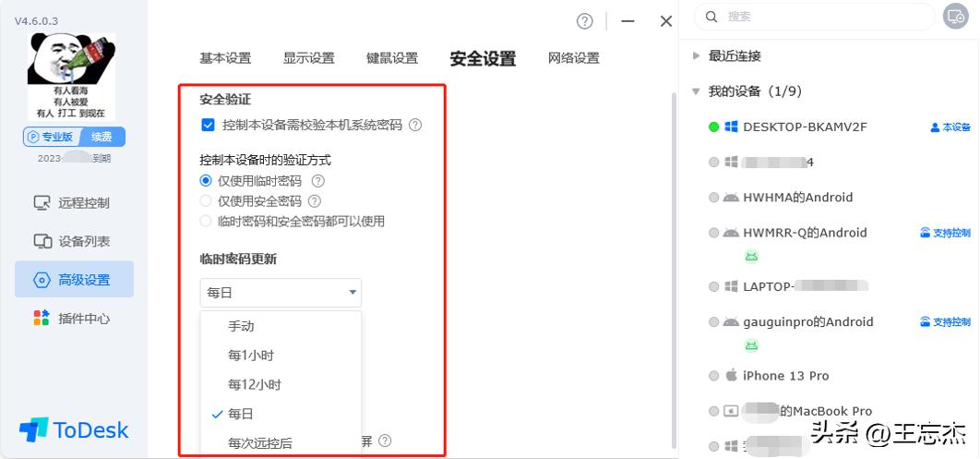Screen dimensions: 980x459
Task: Select 仅使用安全密码 radio button
Action: point(206,201)
